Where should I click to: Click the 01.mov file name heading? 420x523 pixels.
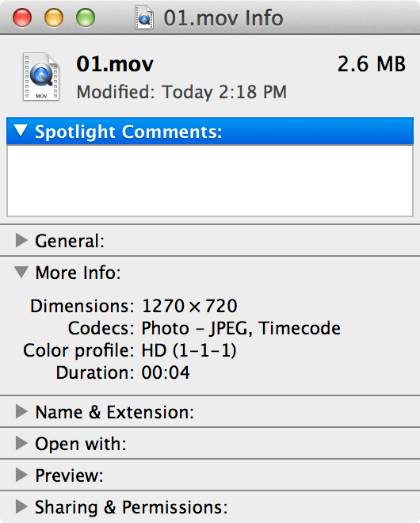pos(115,63)
